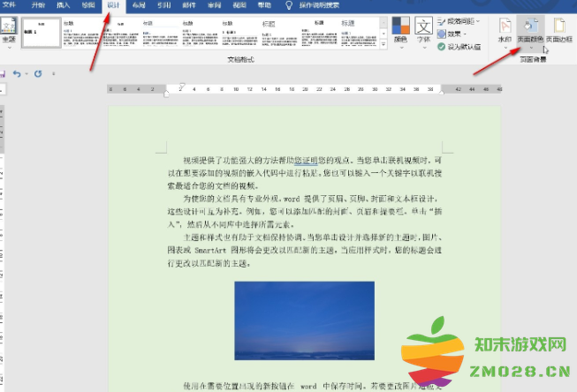Select the blue sky picture in document
Viewport: 577px width, 392px height.
304,320
